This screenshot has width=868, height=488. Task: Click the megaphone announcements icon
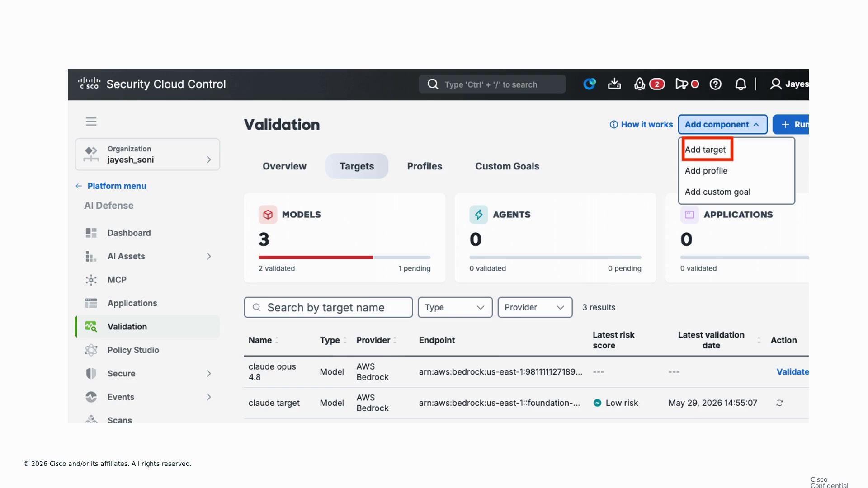tap(681, 84)
